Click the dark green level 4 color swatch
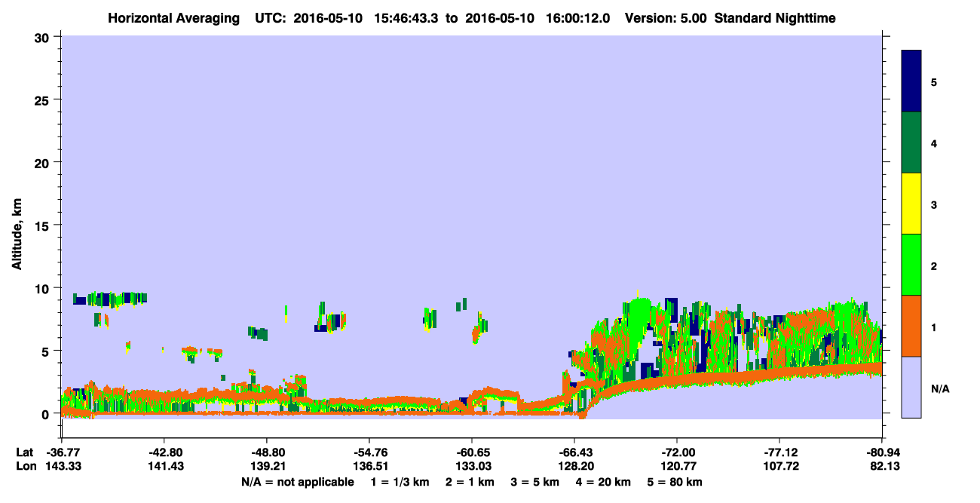Viewport: 980px width, 503px height. 911,143
